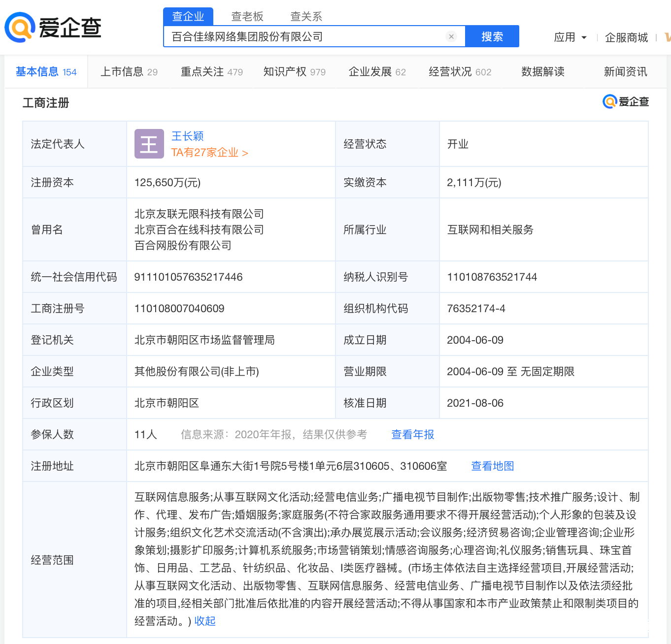Click registration number 110108007040609
This screenshot has width=671, height=644.
[179, 309]
